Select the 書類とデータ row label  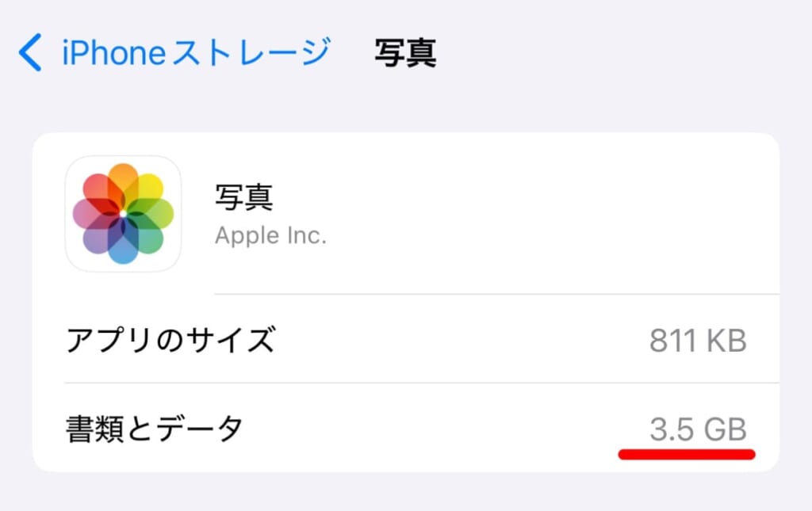click(154, 429)
